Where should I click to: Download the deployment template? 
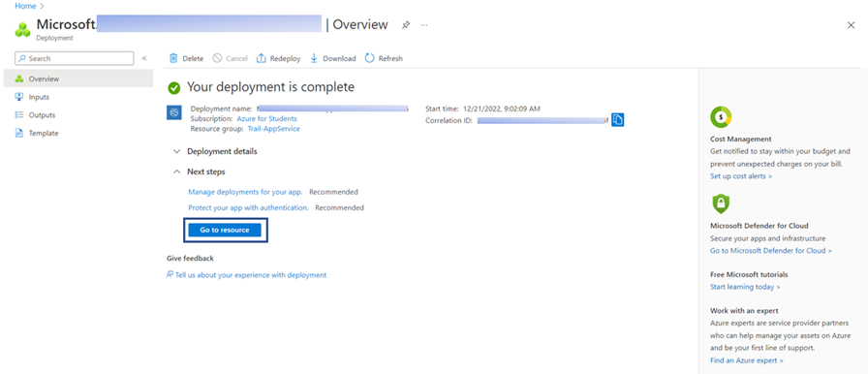pos(332,58)
